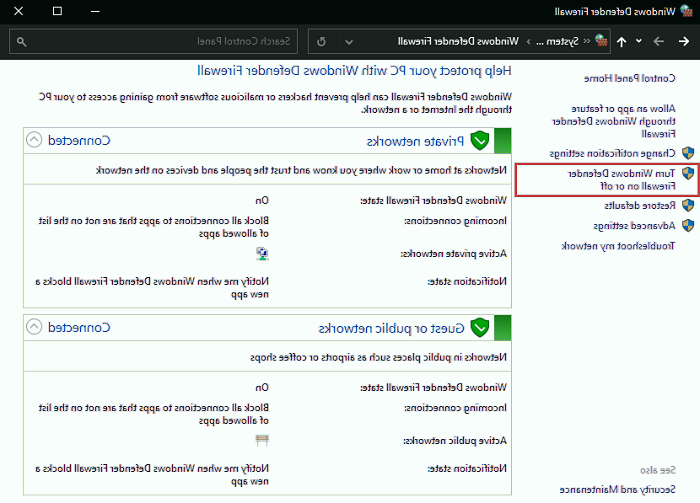Open 'Allow an app or feature through Windows Defender Firewall'
Viewport: 700px width, 503px height.
[614, 121]
